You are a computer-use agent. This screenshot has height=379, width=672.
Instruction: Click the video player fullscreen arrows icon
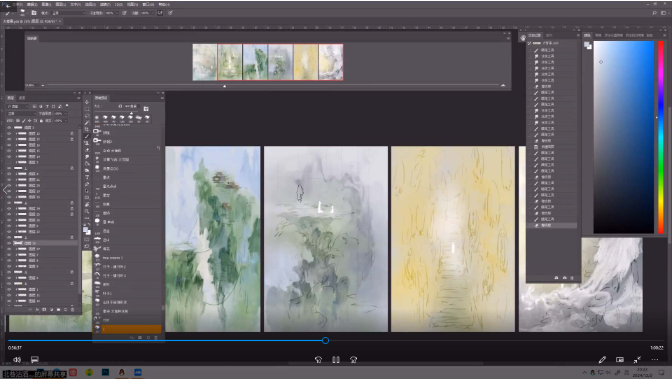(637, 360)
